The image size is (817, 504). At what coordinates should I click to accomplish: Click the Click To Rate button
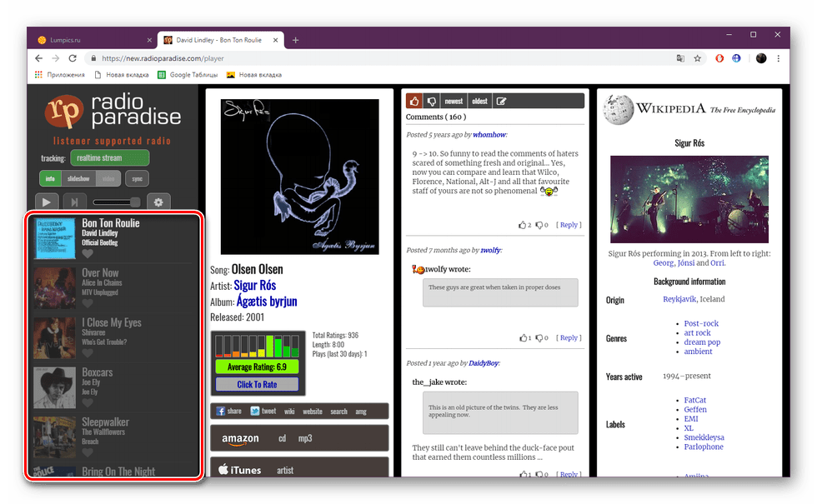(x=257, y=384)
